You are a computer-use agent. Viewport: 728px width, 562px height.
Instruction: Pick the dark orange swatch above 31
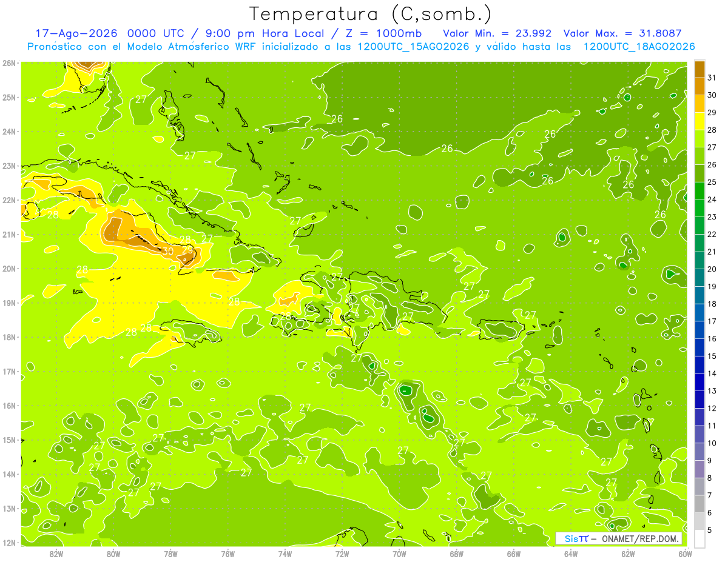699,69
